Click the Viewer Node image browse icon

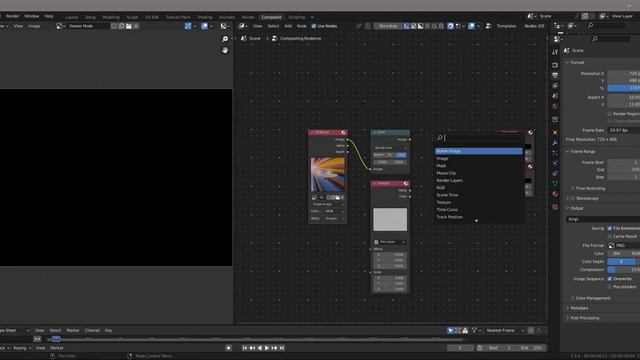click(x=60, y=26)
